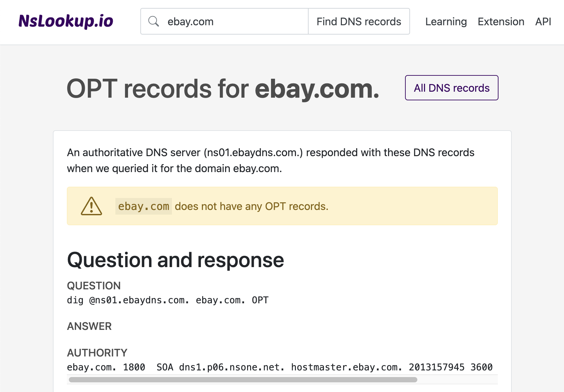564x392 pixels.
Task: Click the AUTHORITY section label
Action: click(97, 352)
